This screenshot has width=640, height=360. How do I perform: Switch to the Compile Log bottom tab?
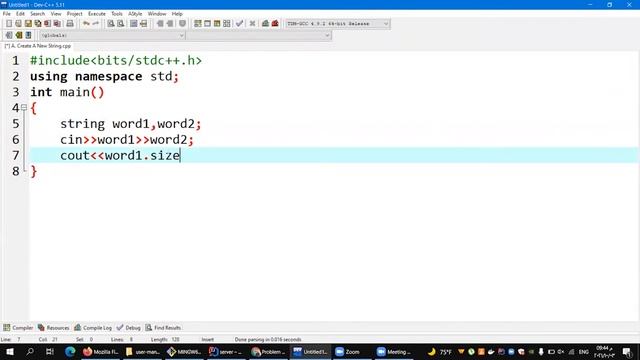click(x=93, y=328)
